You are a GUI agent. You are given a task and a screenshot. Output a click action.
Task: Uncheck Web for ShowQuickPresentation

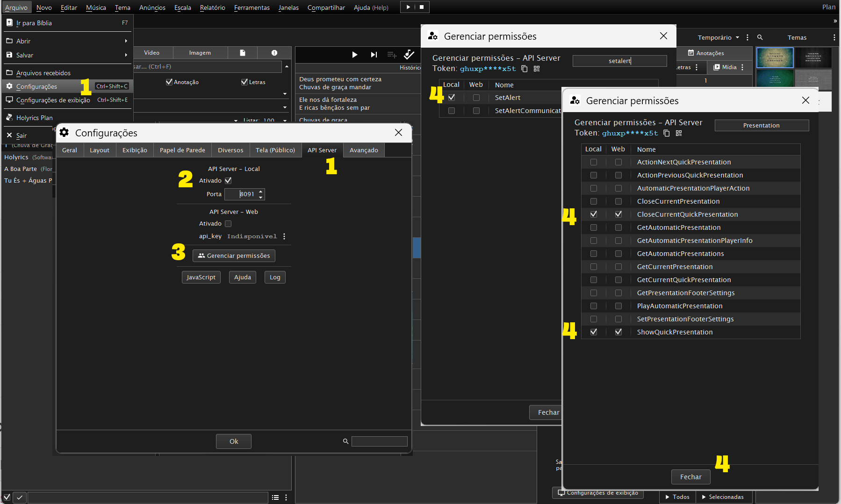tap(618, 332)
